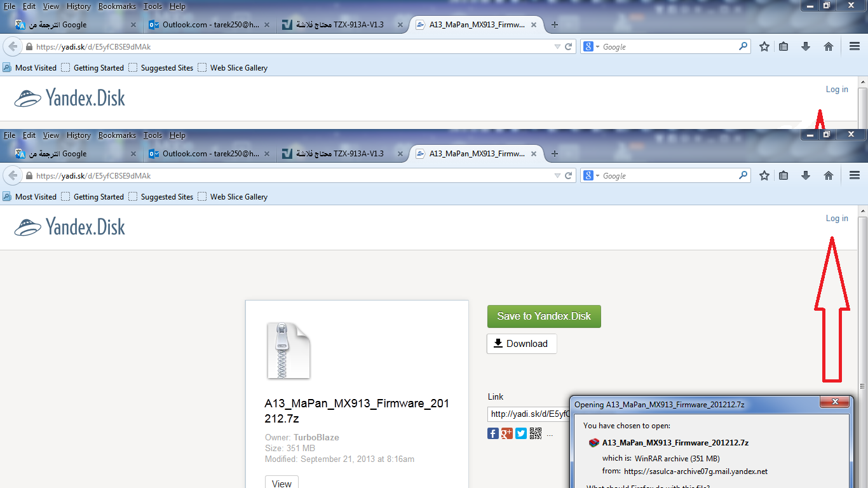This screenshot has height=488, width=868.
Task: Open Getting Started bookmark in the lower browser window
Action: click(x=93, y=197)
